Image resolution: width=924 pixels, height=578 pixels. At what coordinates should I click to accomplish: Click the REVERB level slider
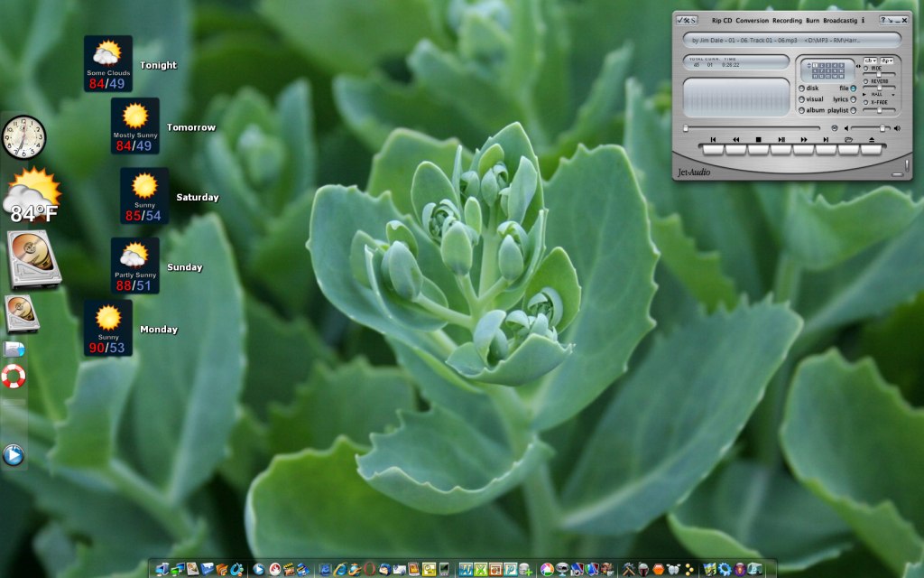879,88
